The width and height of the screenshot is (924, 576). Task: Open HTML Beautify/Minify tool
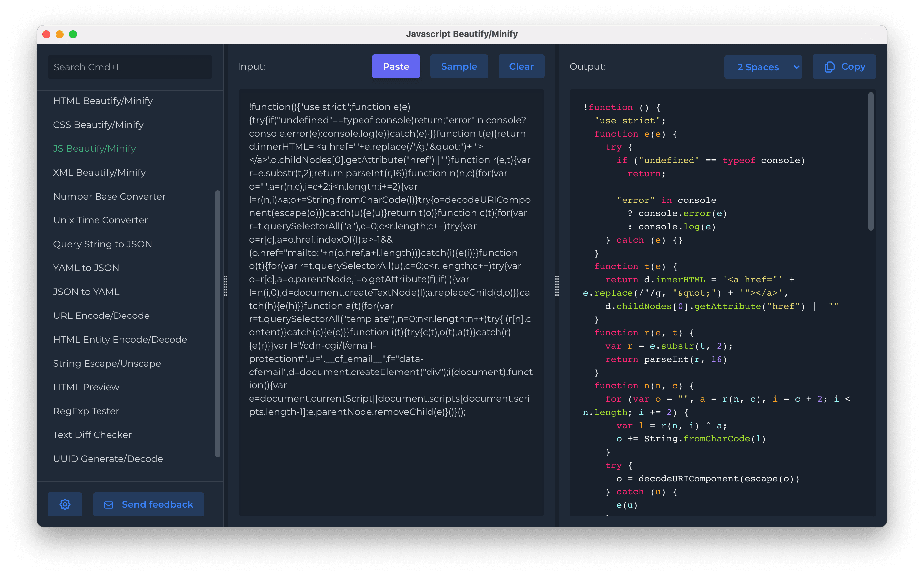tap(103, 100)
